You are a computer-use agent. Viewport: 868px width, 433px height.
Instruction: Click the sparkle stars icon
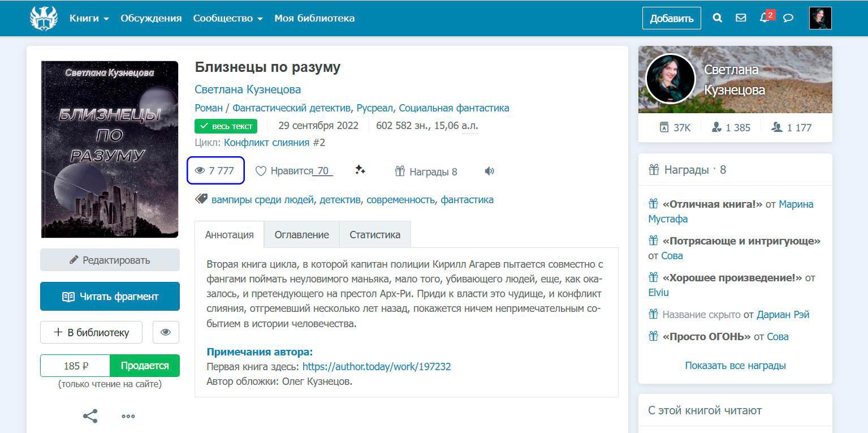point(360,170)
